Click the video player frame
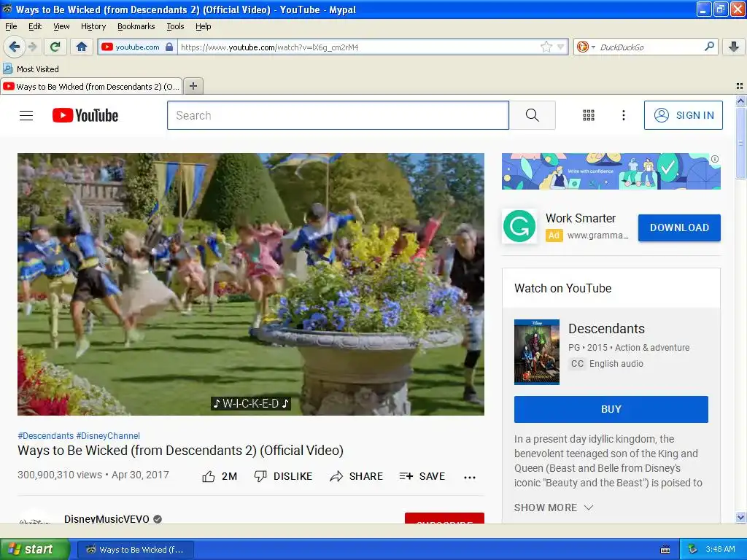Image resolution: width=747 pixels, height=560 pixels. coord(251,284)
